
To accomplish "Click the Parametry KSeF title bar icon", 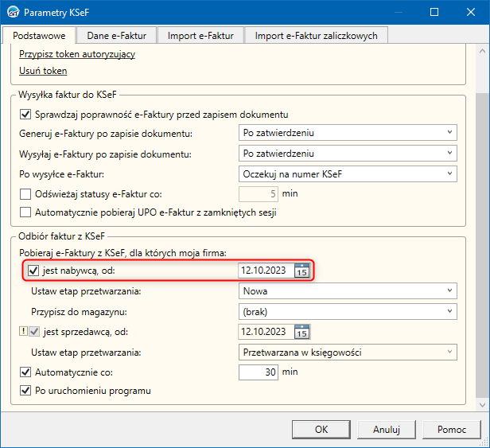I will pyautogui.click(x=12, y=13).
